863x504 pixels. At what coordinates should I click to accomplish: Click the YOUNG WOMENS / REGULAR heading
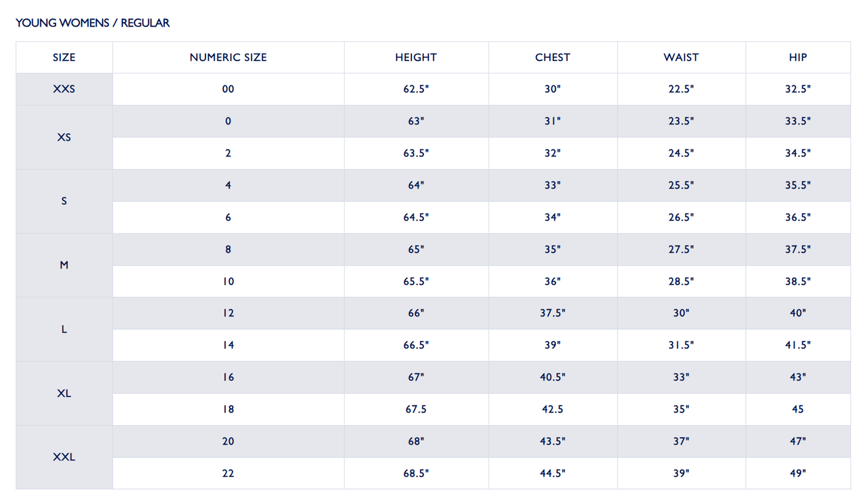93,23
